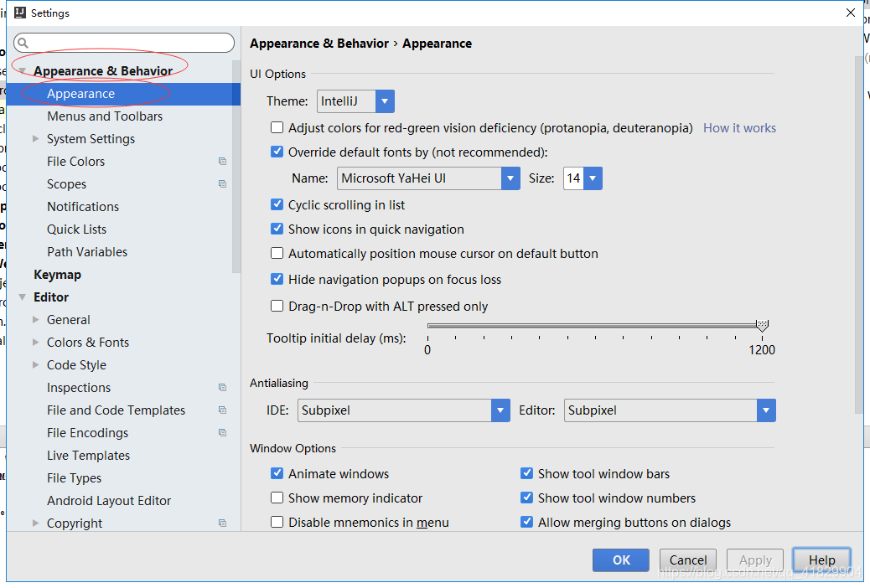Click the Apply button
The height and width of the screenshot is (588, 870).
coord(755,560)
